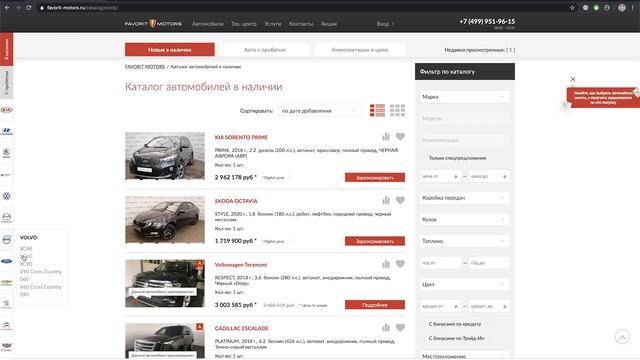This screenshot has height=360, width=640.
Task: View Volkswagen Teramont details with Подробнее
Action: point(375,305)
